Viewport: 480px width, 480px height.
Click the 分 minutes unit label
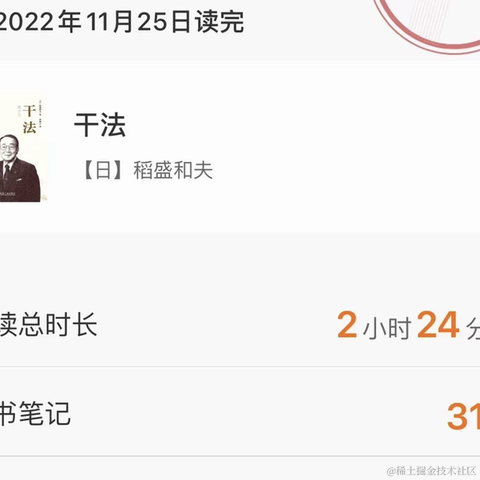pos(473,328)
